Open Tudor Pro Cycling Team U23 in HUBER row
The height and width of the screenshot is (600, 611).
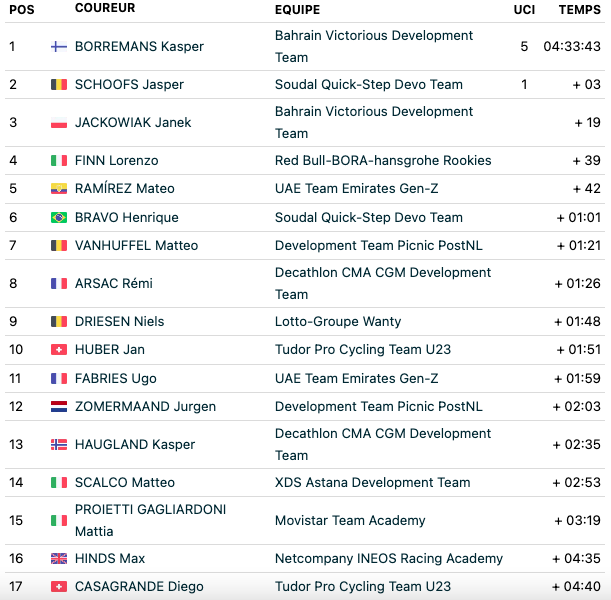pyautogui.click(x=363, y=349)
